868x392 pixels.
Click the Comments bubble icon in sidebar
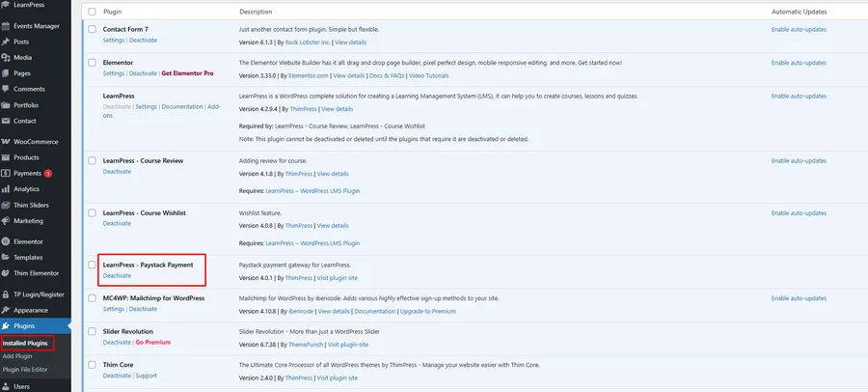(x=6, y=89)
